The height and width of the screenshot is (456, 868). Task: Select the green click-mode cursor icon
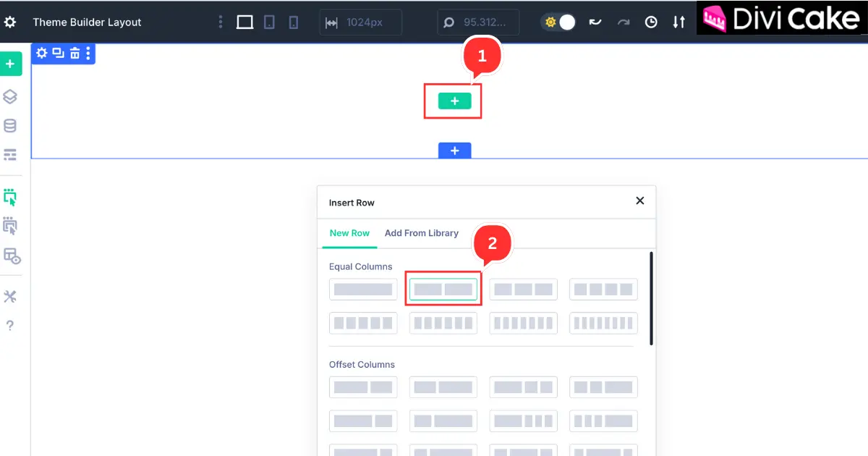click(x=10, y=197)
